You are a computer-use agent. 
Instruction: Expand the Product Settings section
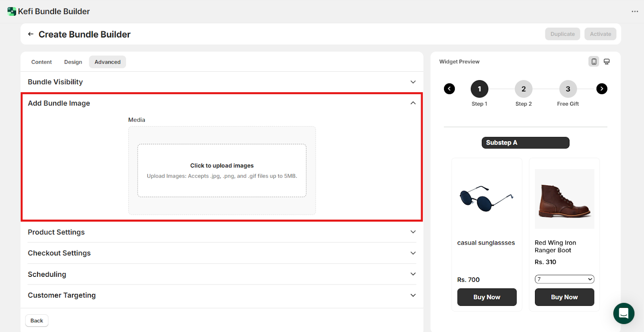[413, 232]
